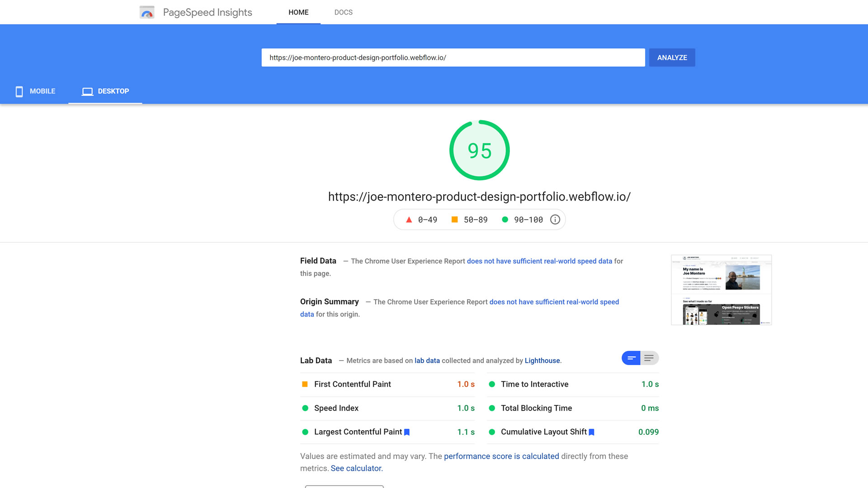Click the 1.1 s Largest Contentful Paint value

point(466,432)
